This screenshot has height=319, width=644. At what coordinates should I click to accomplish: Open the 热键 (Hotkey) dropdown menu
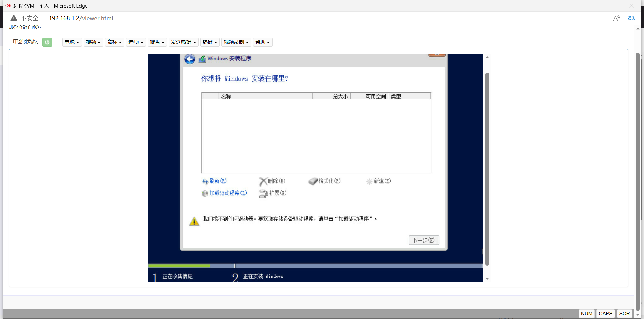point(210,42)
